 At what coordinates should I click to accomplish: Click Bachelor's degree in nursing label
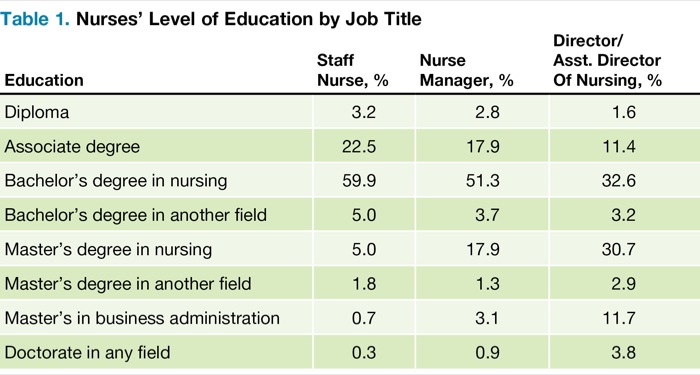point(116,181)
